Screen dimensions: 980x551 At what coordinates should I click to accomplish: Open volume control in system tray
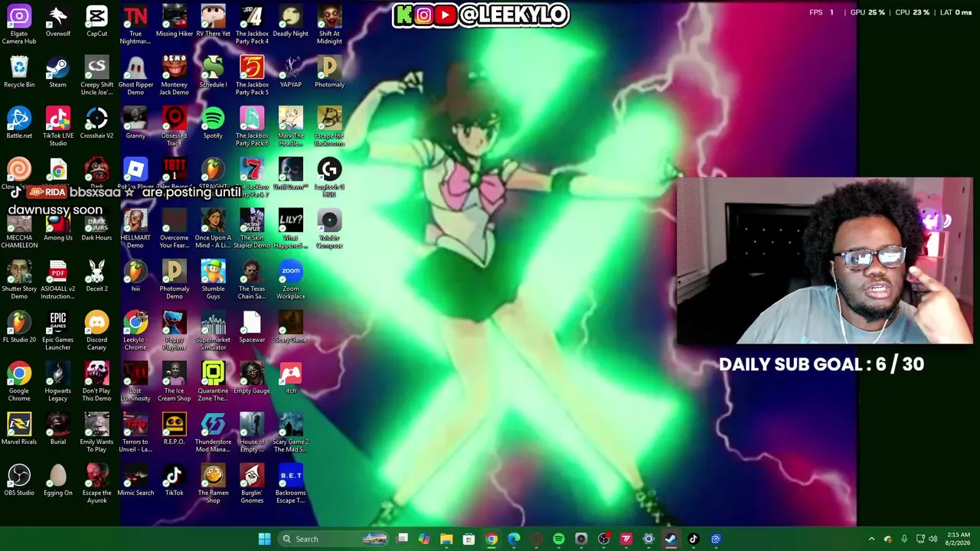point(933,539)
